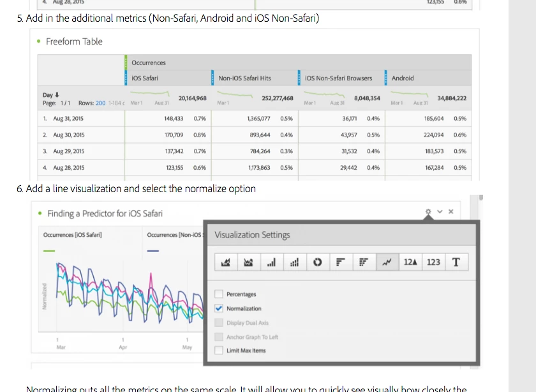Open visualization settings gear icon
536x392 pixels.
pos(428,211)
